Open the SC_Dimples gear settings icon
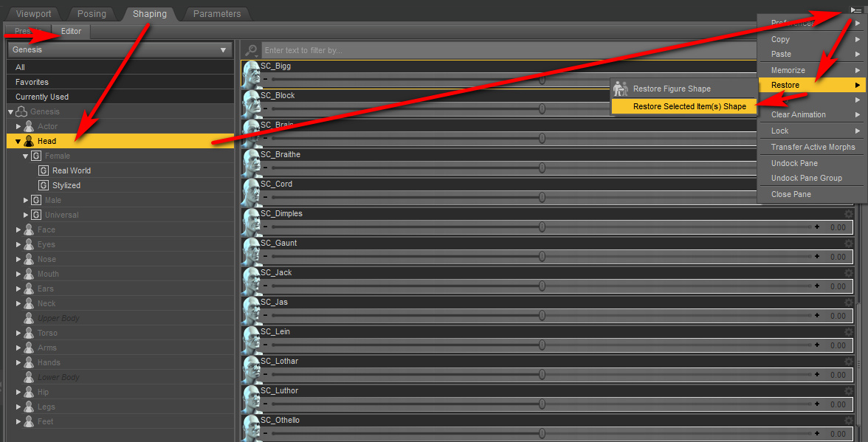The width and height of the screenshot is (868, 442). click(848, 214)
